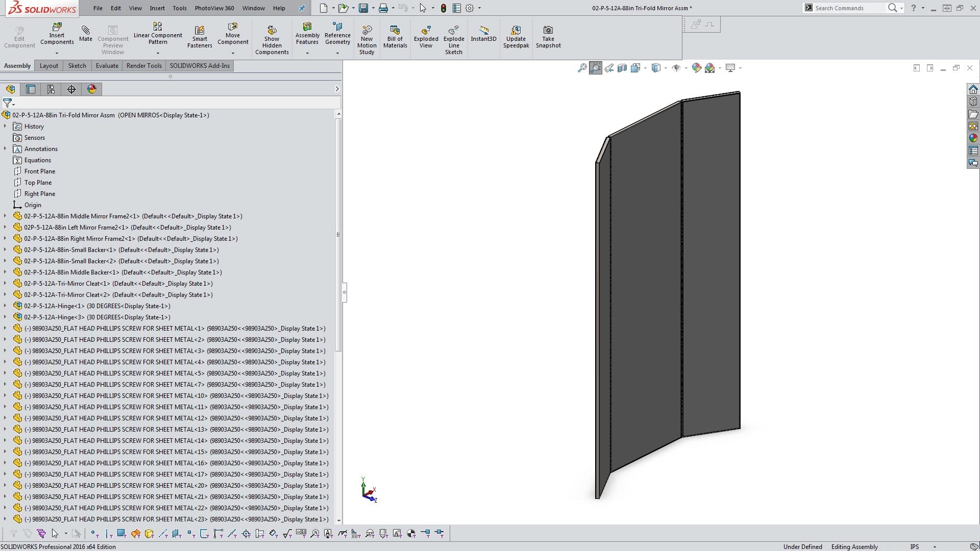This screenshot has height=551, width=980.
Task: Click Zoom to Area in view toolbar
Action: tap(595, 68)
